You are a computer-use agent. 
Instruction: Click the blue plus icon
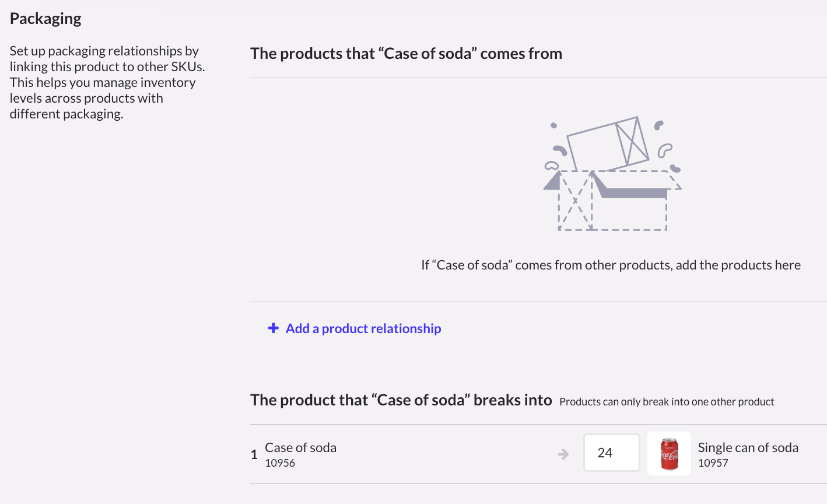pyautogui.click(x=273, y=328)
